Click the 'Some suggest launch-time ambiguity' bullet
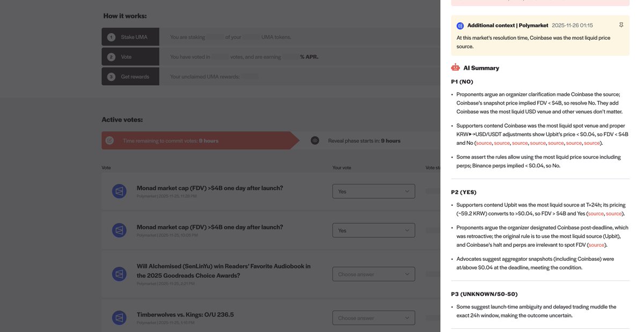 tap(537, 311)
